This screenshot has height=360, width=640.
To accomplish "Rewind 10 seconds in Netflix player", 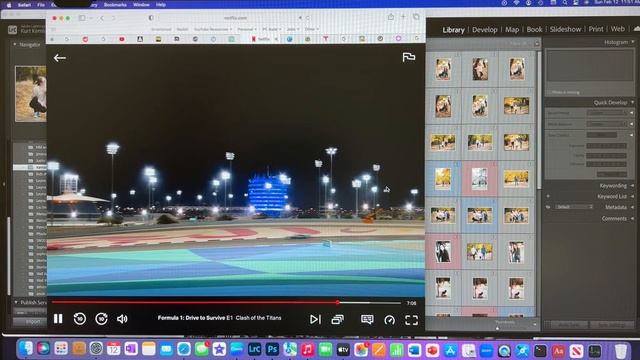I will [80, 319].
